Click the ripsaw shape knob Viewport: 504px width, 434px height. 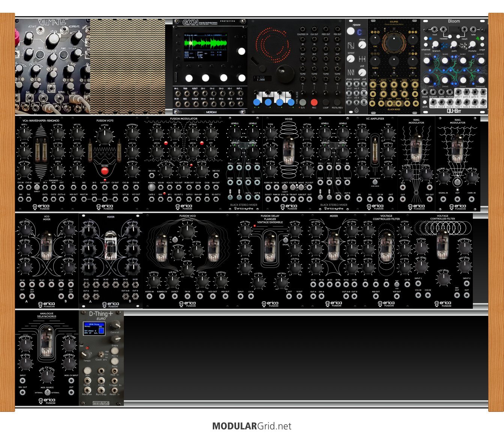point(362,45)
